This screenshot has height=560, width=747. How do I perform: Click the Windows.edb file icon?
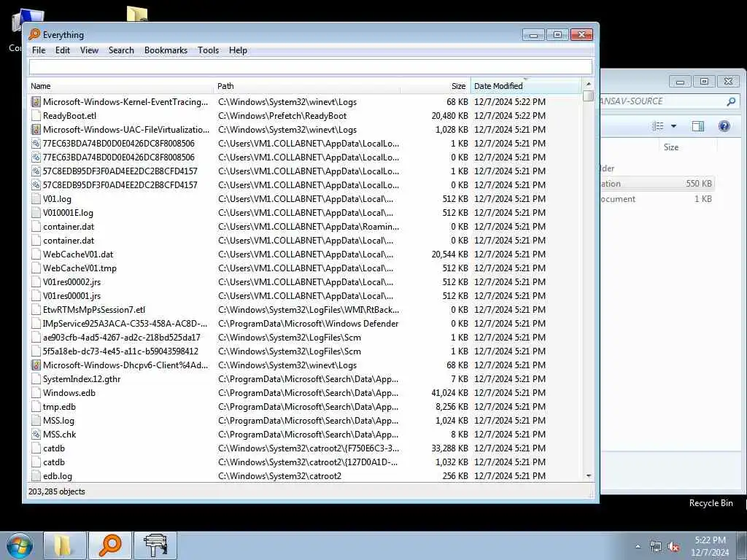click(x=36, y=393)
